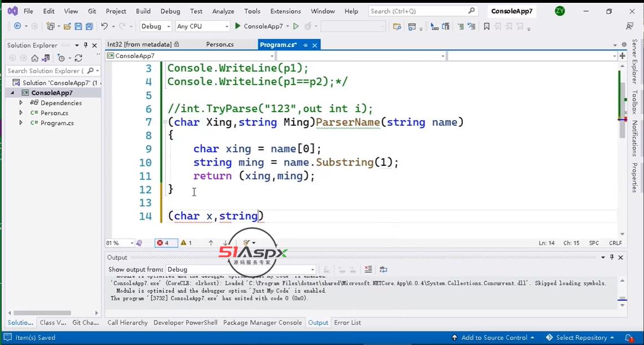Toggle word wrap in the Output panel

[x=383, y=269]
